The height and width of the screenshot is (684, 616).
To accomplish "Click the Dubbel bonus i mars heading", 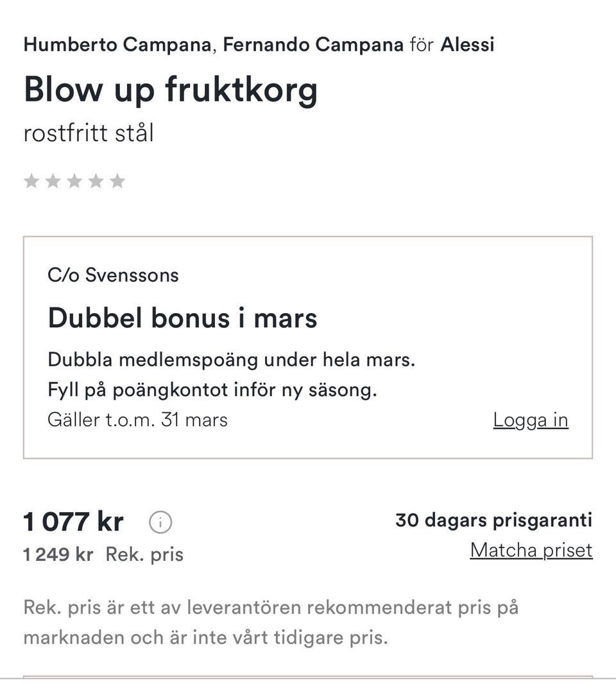I will 182,318.
